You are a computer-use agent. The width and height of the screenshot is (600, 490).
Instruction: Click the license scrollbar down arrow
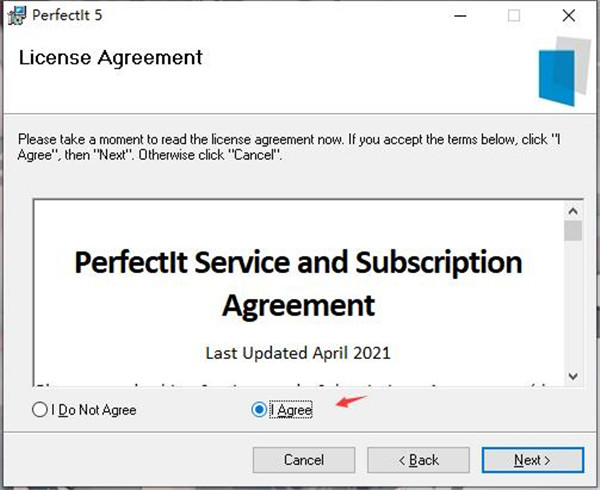point(573,376)
